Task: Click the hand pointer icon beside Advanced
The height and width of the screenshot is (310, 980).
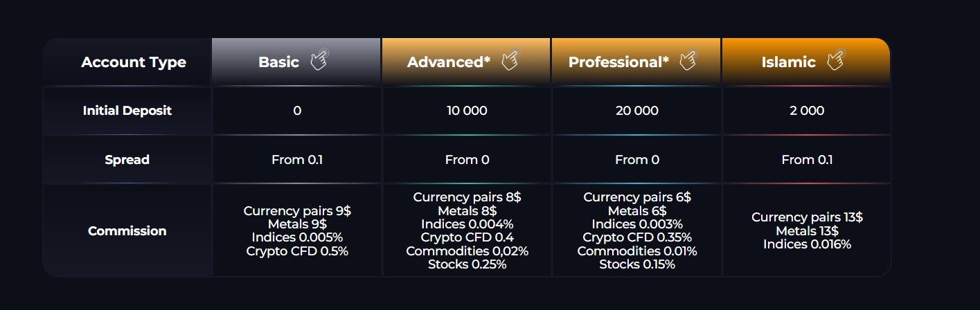Action: click(509, 61)
